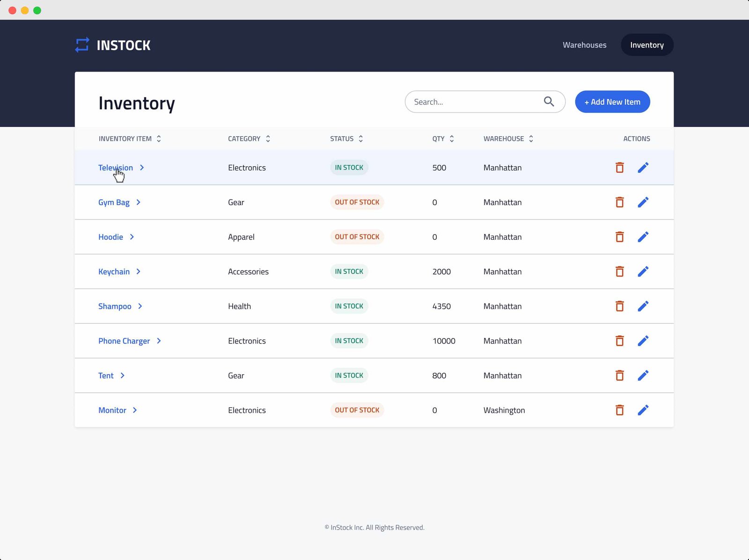The width and height of the screenshot is (749, 560).
Task: Click the InStock logo icon
Action: [x=82, y=45]
